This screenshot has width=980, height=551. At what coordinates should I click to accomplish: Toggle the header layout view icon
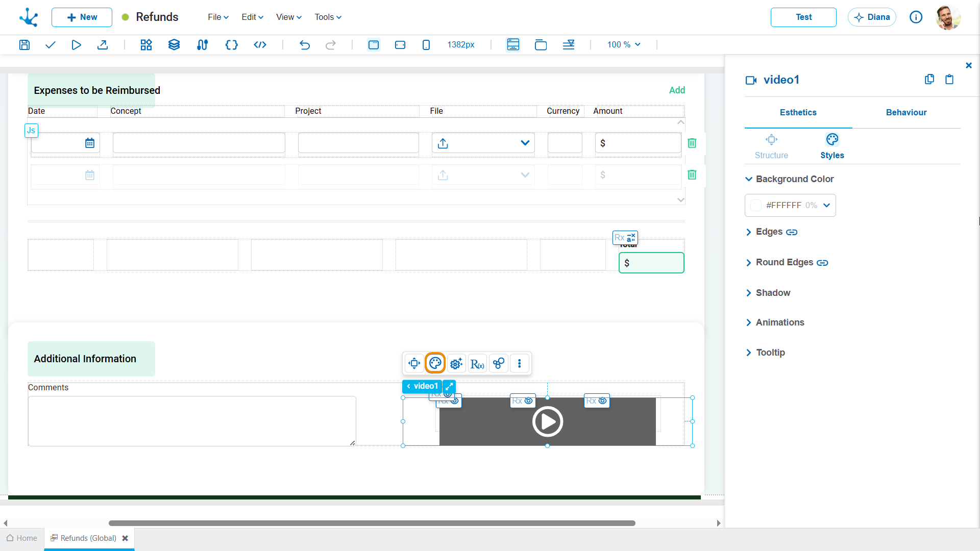pos(513,45)
